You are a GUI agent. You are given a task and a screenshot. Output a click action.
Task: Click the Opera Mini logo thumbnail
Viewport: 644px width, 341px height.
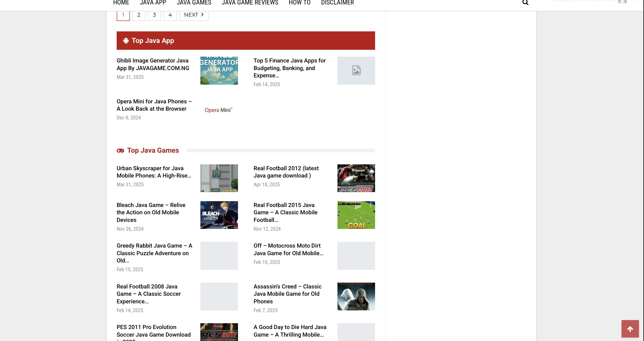pyautogui.click(x=219, y=110)
